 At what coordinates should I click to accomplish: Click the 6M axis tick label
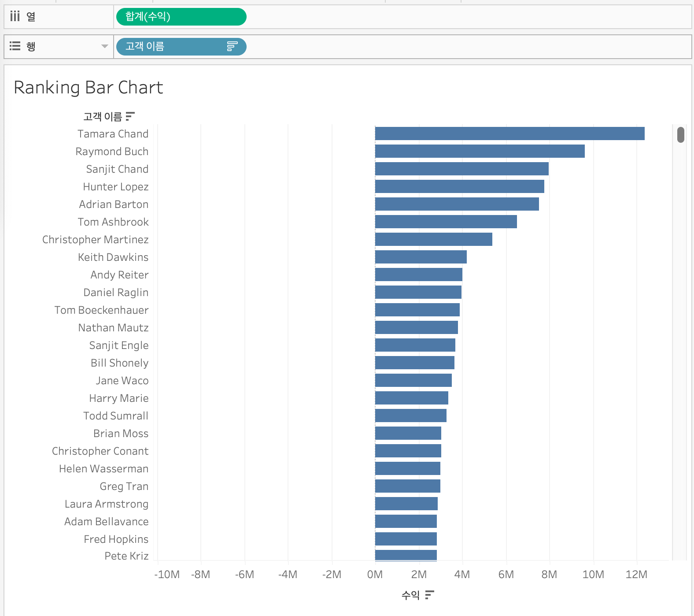[x=506, y=574]
